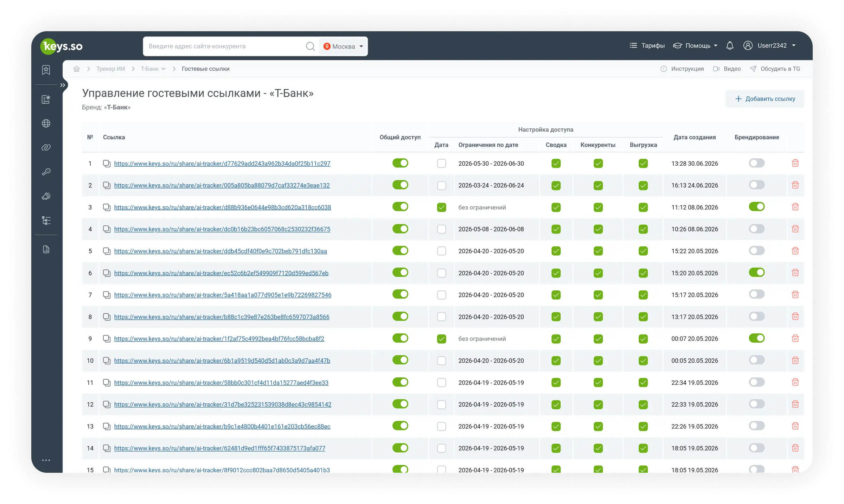Expand the collapsed sidebar
Screen dimensions: 844x504
click(x=63, y=85)
